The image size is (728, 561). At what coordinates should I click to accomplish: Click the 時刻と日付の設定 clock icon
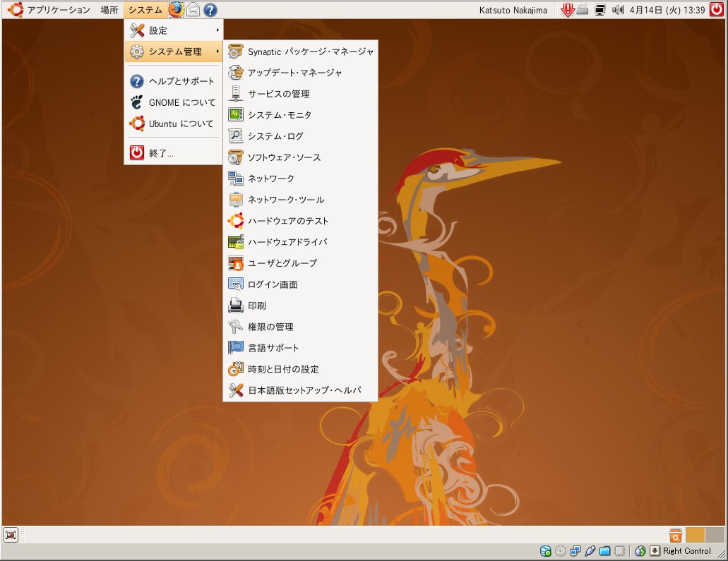coord(236,369)
